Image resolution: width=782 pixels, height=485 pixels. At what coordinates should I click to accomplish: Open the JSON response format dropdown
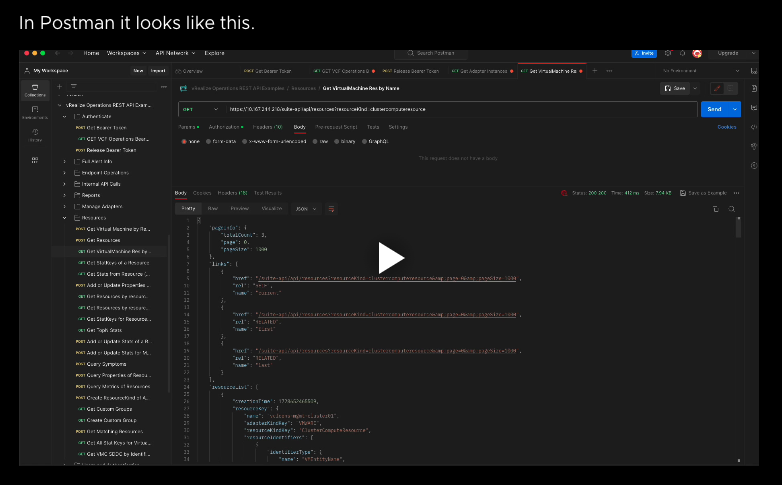303,209
